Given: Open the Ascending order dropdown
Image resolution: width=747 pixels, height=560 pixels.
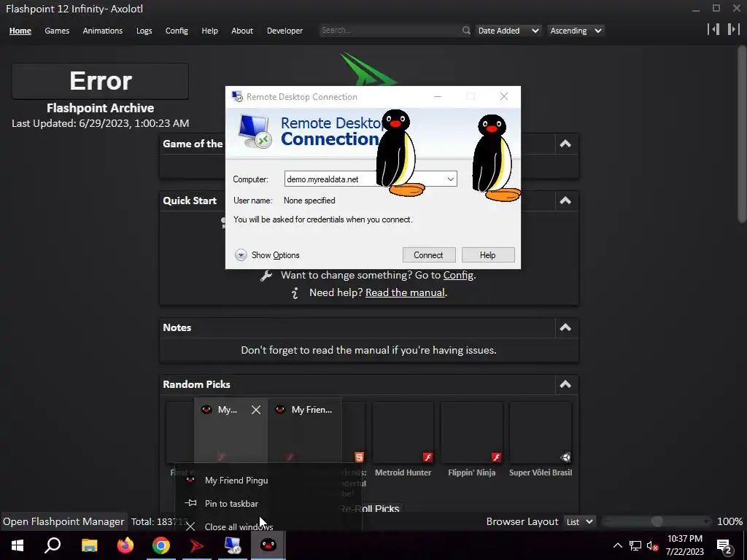Looking at the screenshot, I should [576, 31].
